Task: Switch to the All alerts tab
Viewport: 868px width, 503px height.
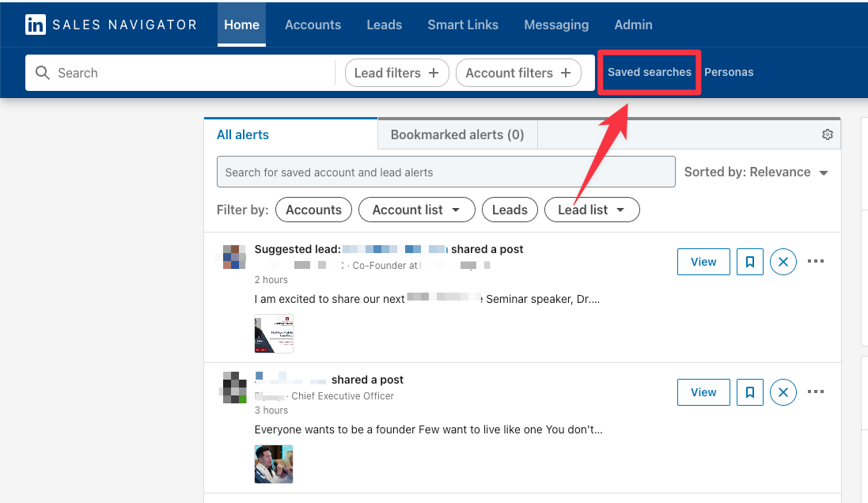Action: tap(290, 134)
